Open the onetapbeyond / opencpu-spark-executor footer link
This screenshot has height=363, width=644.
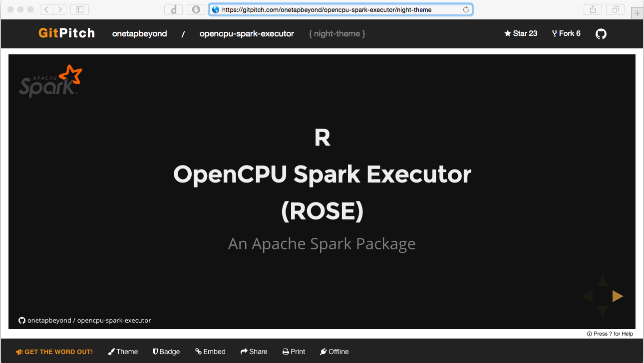(85, 320)
